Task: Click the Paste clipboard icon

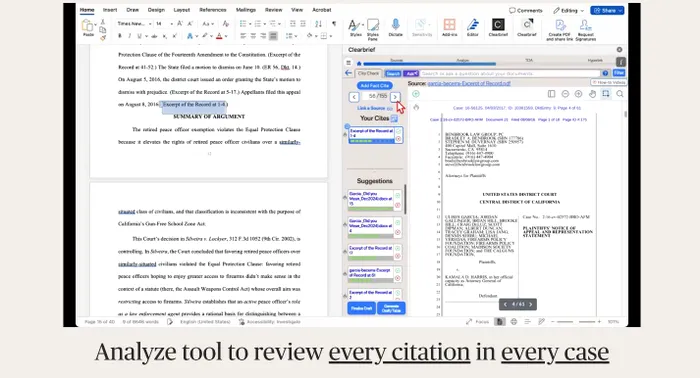Action: 88,26
